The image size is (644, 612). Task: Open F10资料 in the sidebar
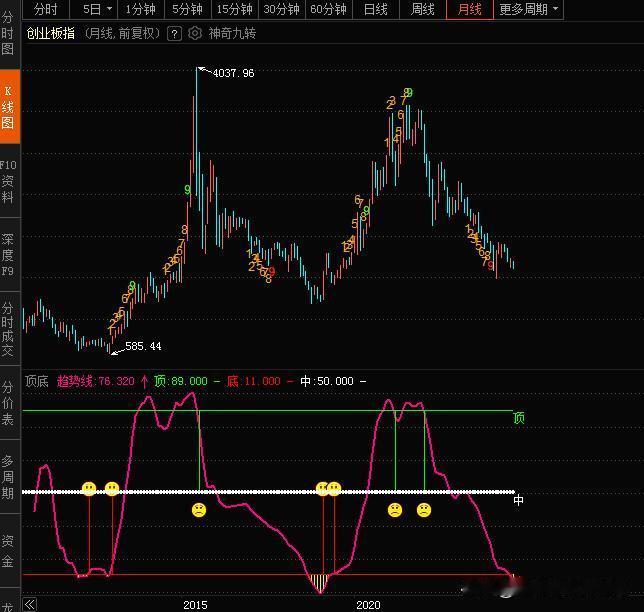[8, 181]
